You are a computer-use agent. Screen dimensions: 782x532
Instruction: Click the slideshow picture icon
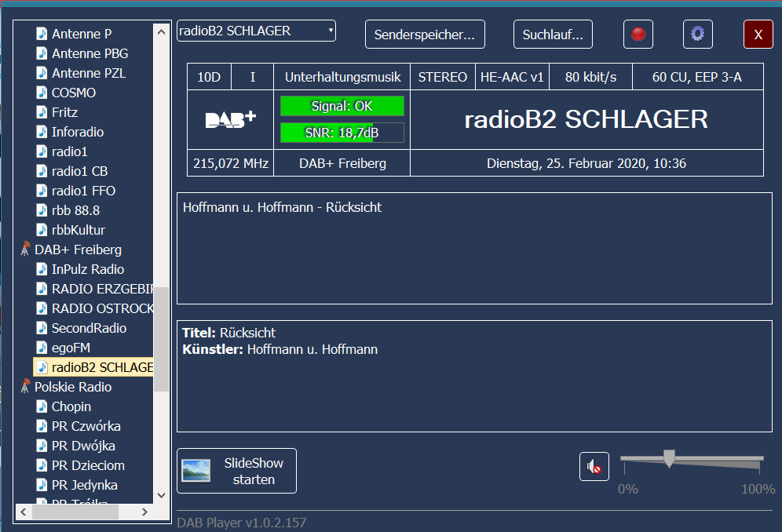click(196, 470)
